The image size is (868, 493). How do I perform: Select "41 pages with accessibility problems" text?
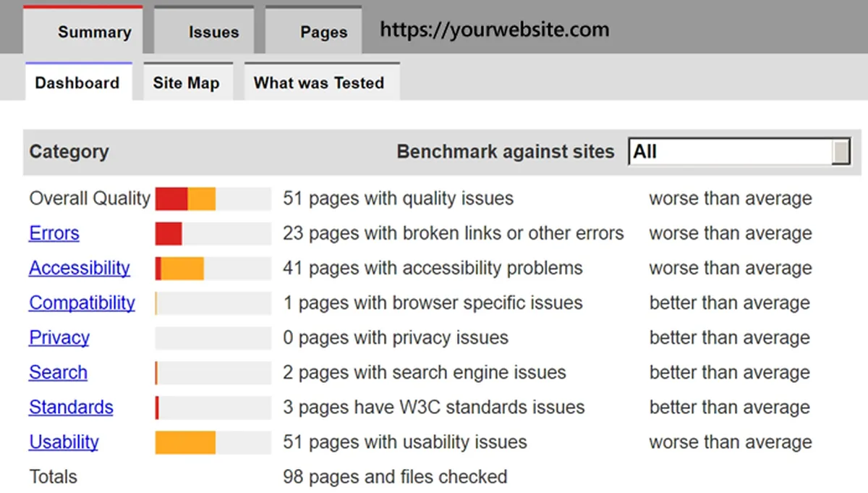(x=433, y=268)
